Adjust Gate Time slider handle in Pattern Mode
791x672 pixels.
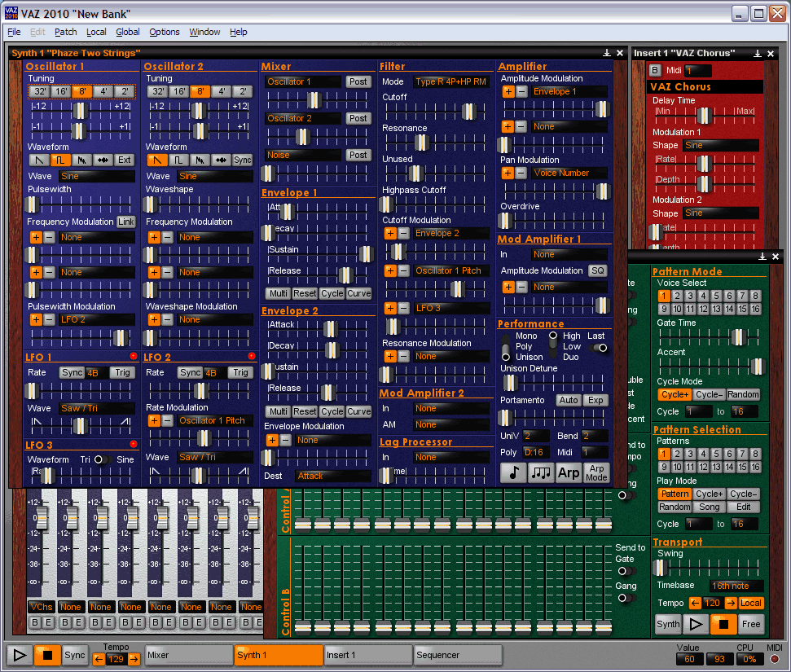(739, 337)
